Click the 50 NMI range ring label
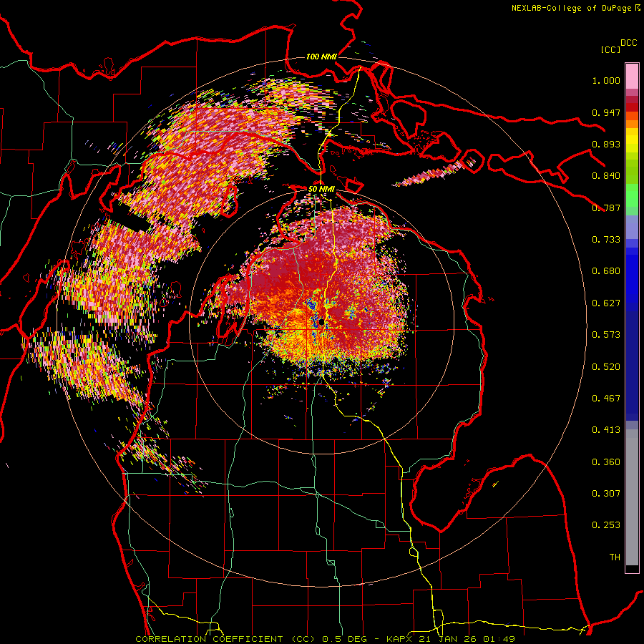Viewport: 644px width, 644px height. (x=321, y=189)
